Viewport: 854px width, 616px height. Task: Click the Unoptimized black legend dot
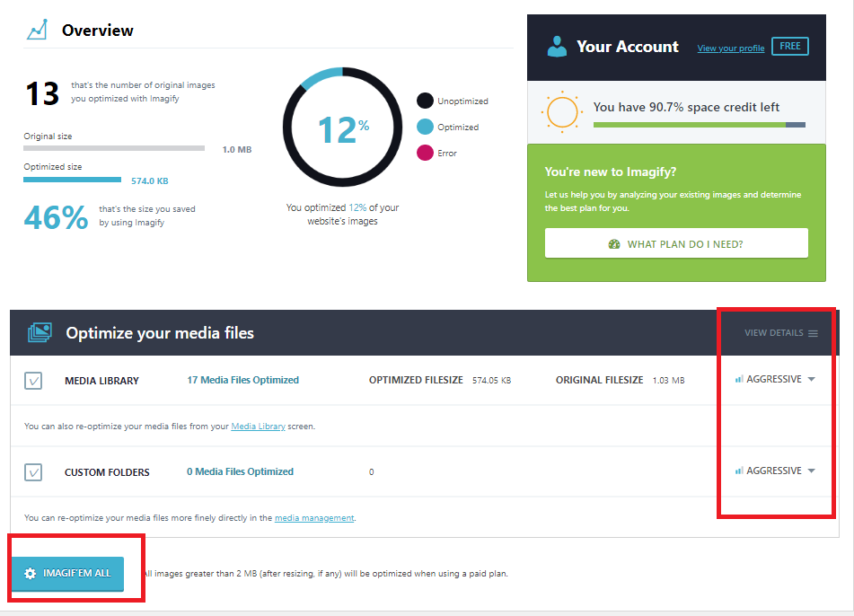point(425,101)
